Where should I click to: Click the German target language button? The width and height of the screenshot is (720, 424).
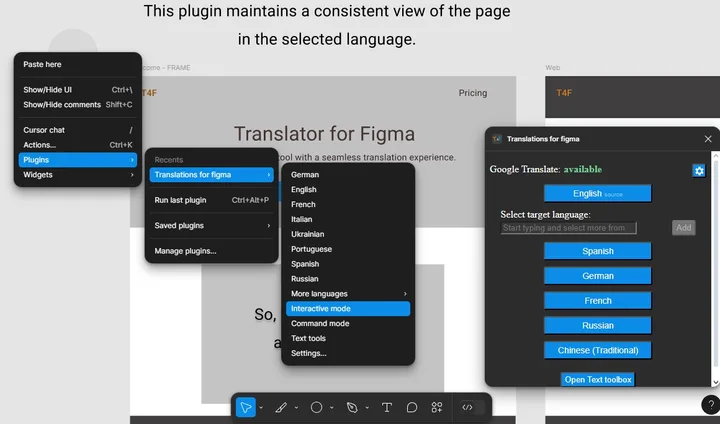pyautogui.click(x=597, y=276)
